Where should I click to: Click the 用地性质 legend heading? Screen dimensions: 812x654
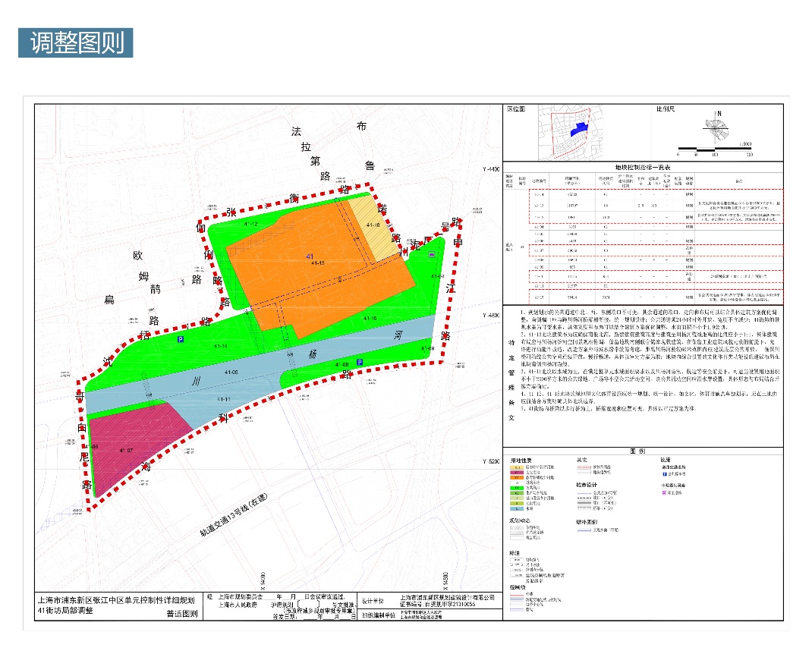tap(521, 461)
